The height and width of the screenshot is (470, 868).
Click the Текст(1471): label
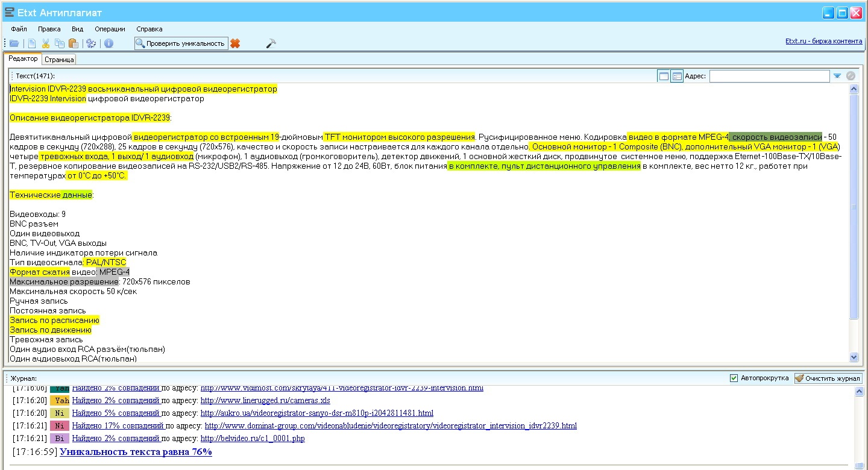35,76
